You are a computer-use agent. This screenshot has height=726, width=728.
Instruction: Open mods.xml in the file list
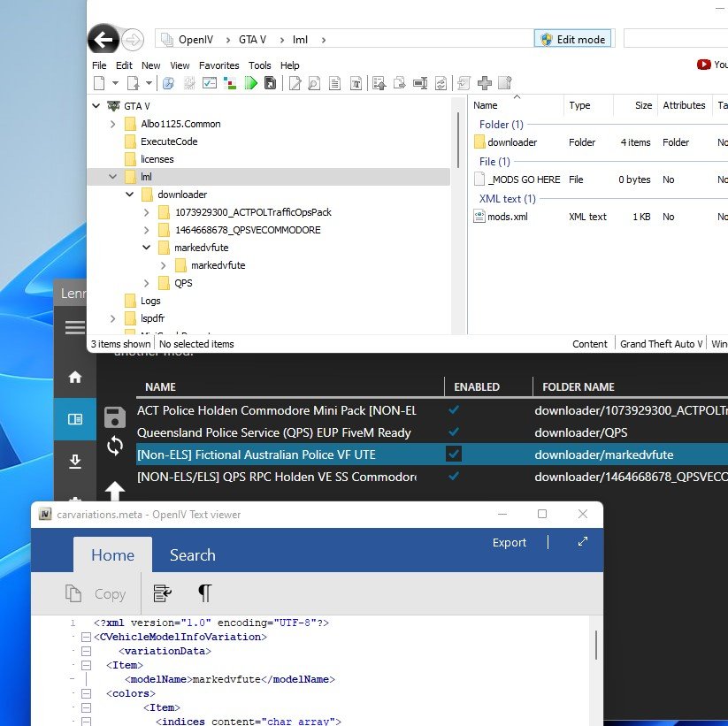[507, 217]
